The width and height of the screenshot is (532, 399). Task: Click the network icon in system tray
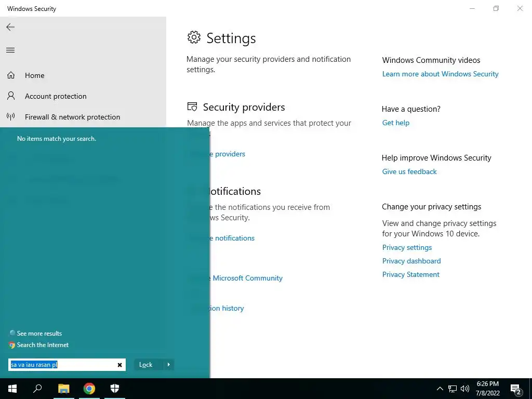click(453, 389)
